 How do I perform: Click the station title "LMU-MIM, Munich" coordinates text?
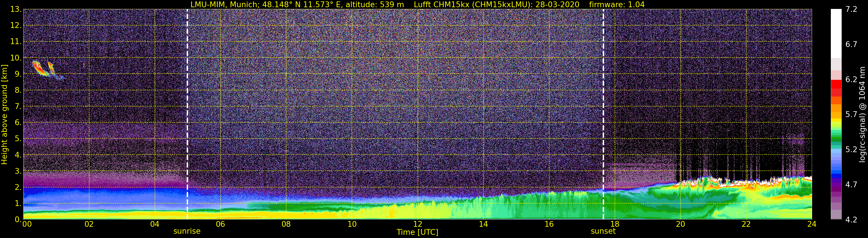click(297, 4)
